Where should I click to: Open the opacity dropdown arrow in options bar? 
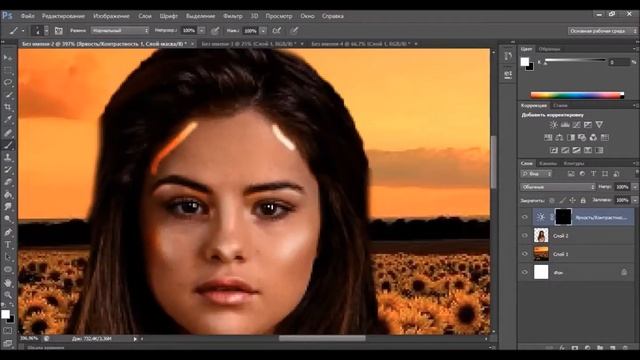point(201,31)
